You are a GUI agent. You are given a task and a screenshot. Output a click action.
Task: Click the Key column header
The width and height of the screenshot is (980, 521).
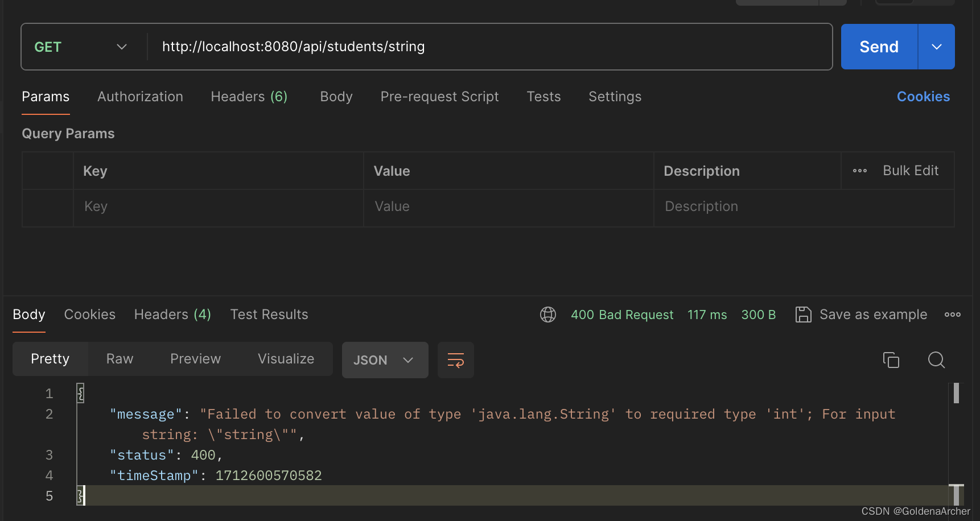tap(95, 171)
